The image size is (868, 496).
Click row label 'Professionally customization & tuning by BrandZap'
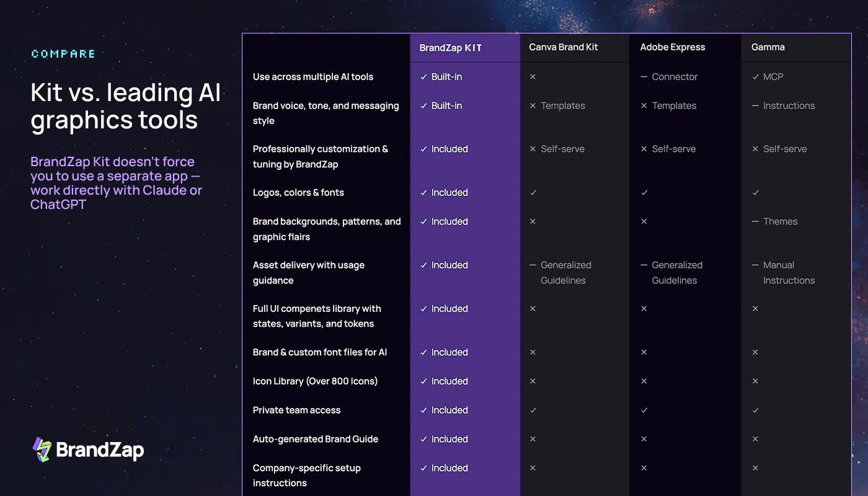coord(321,157)
